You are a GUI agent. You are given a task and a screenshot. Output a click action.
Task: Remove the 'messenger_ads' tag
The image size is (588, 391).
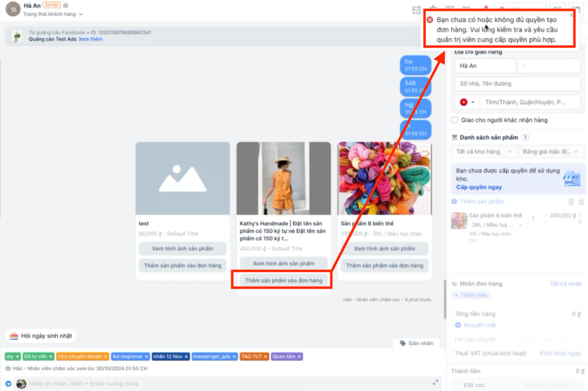coord(234,356)
